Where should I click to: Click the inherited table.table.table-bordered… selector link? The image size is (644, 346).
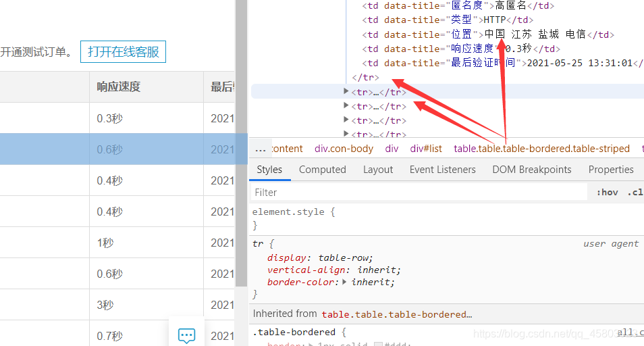tap(397, 314)
